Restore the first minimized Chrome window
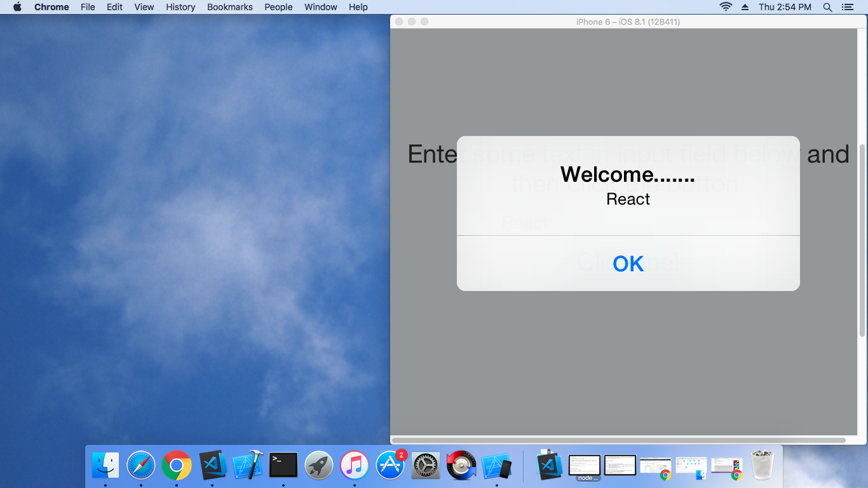This screenshot has height=488, width=868. pyautogui.click(x=656, y=468)
